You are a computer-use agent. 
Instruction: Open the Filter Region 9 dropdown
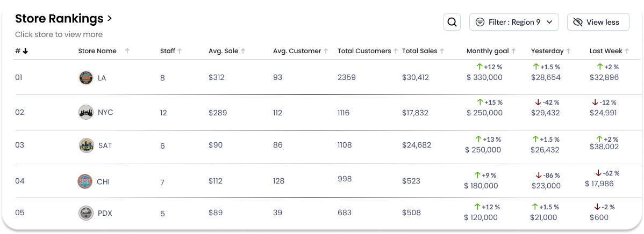tap(514, 22)
